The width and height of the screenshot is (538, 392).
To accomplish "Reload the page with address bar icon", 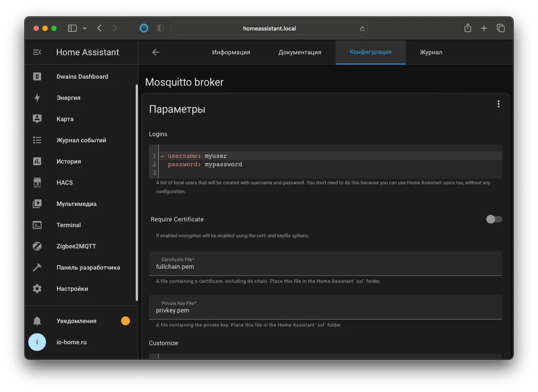I will coord(362,29).
